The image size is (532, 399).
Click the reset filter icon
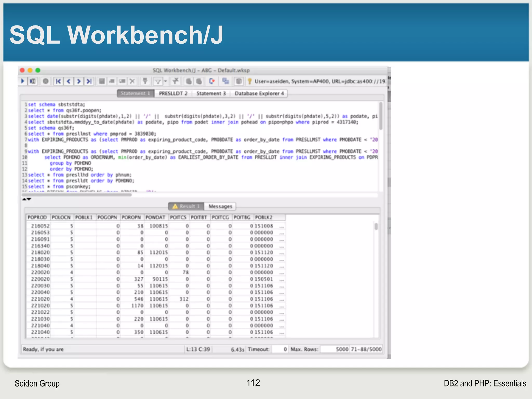176,81
